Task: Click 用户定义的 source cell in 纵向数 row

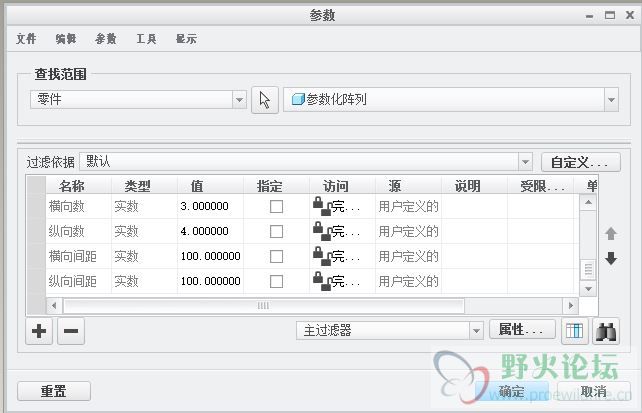Action: [x=408, y=231]
